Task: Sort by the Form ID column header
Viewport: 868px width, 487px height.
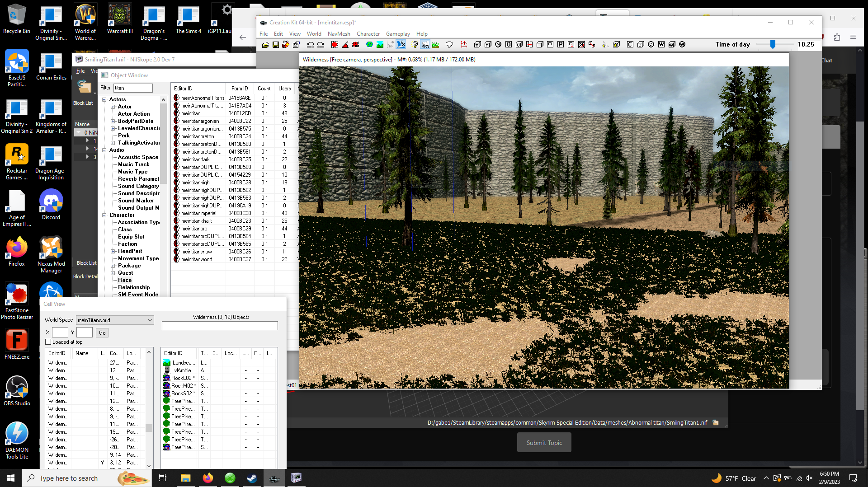Action: point(240,89)
